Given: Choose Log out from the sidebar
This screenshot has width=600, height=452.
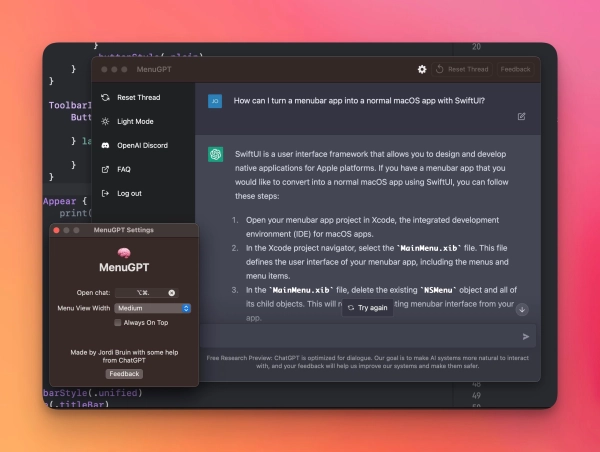Looking at the screenshot, I should [128, 193].
